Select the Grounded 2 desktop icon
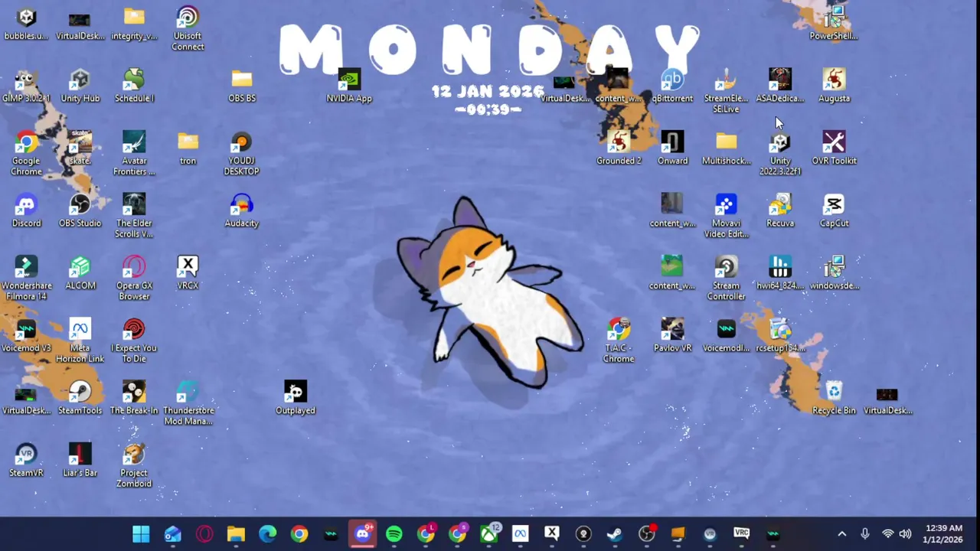 coord(619,148)
